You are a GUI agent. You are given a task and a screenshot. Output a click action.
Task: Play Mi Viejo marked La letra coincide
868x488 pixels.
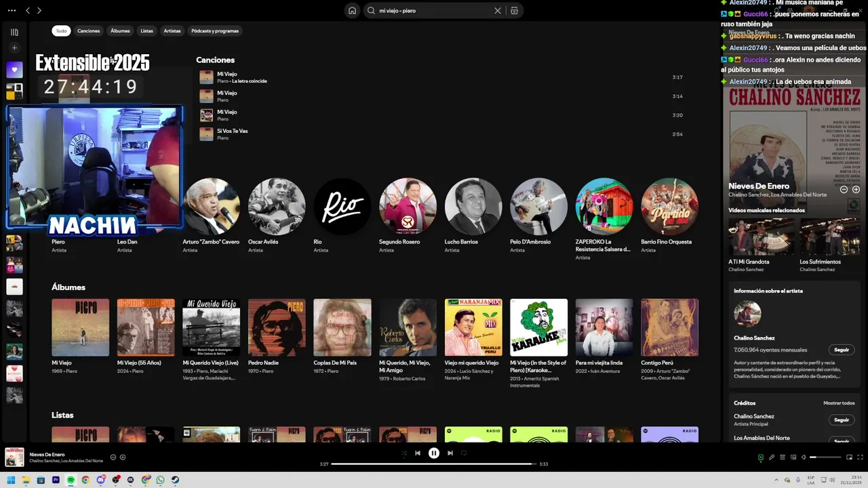coord(441,77)
